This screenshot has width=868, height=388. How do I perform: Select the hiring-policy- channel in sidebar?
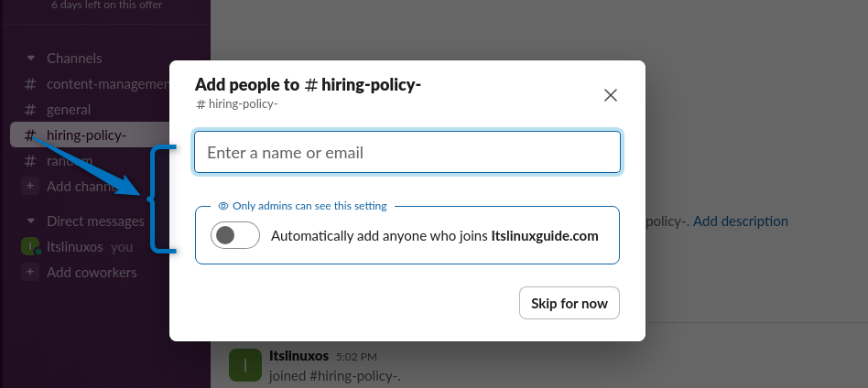[x=87, y=135]
